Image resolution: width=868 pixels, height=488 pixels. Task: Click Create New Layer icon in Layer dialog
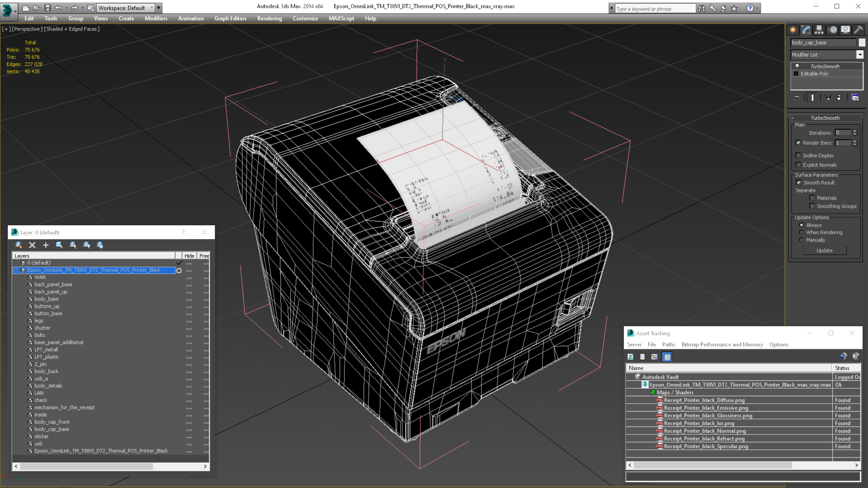pyautogui.click(x=18, y=245)
